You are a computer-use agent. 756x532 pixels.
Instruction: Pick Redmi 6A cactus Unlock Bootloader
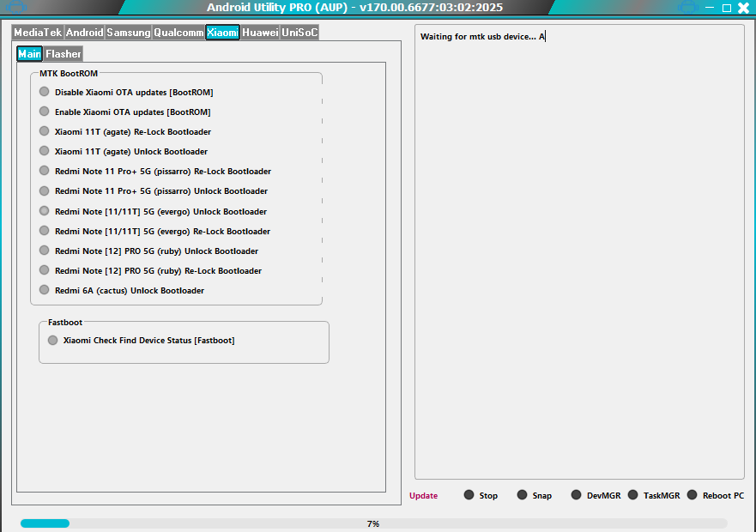pos(44,290)
